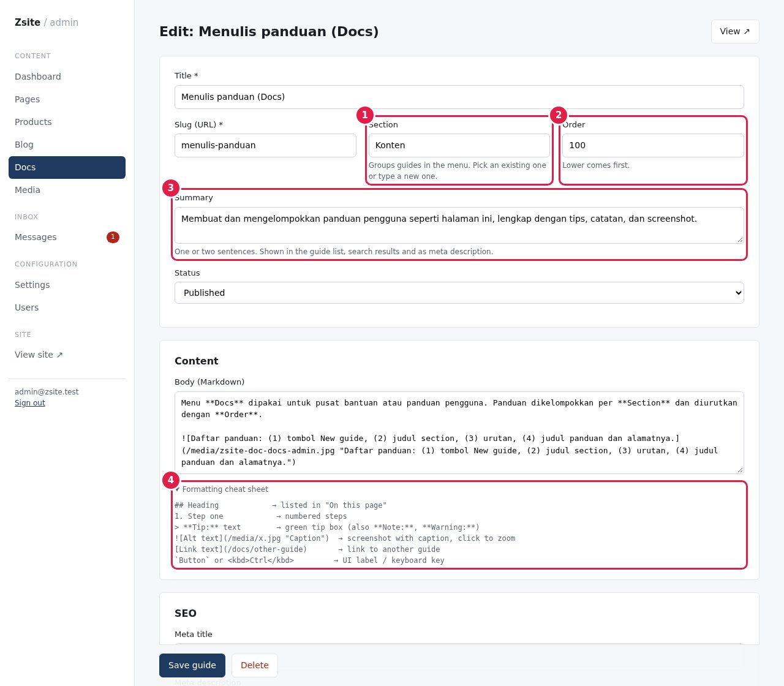Viewport: 784px width, 686px height.
Task: Open the Blog section
Action: pos(67,145)
